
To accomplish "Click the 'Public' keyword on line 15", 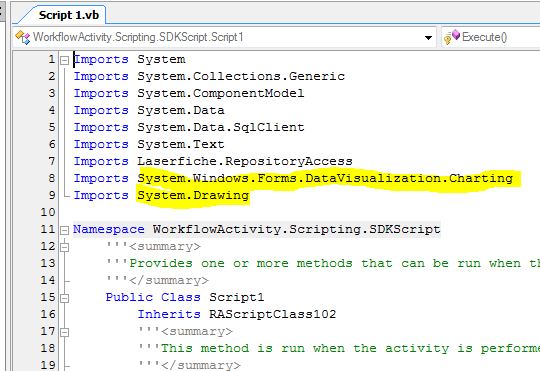I will 129,297.
